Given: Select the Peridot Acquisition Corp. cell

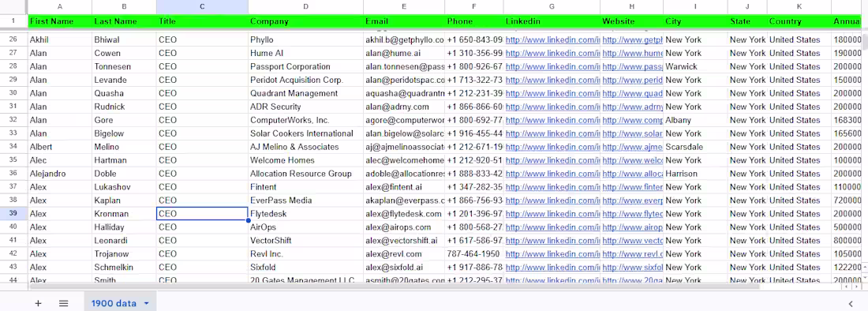Looking at the screenshot, I should click(x=305, y=80).
